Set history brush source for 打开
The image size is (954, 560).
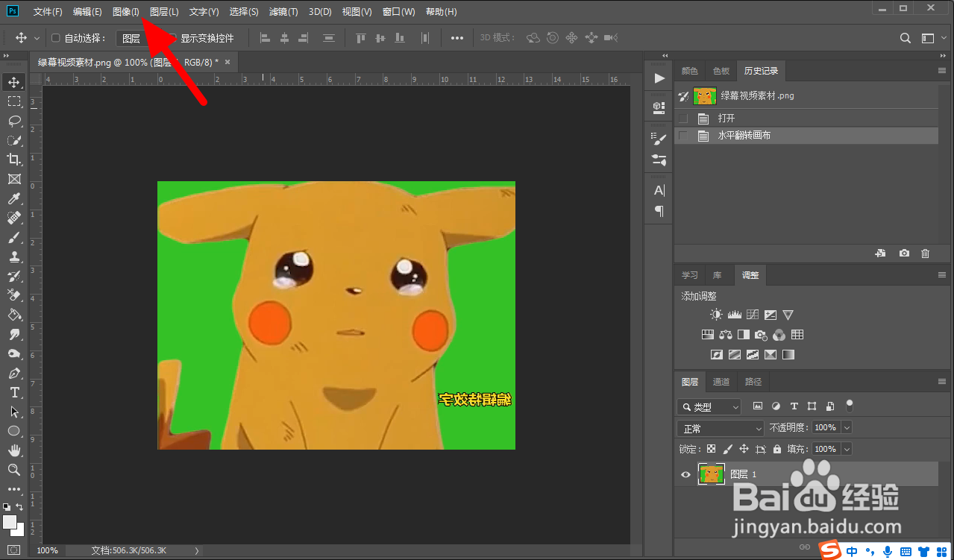click(x=683, y=119)
